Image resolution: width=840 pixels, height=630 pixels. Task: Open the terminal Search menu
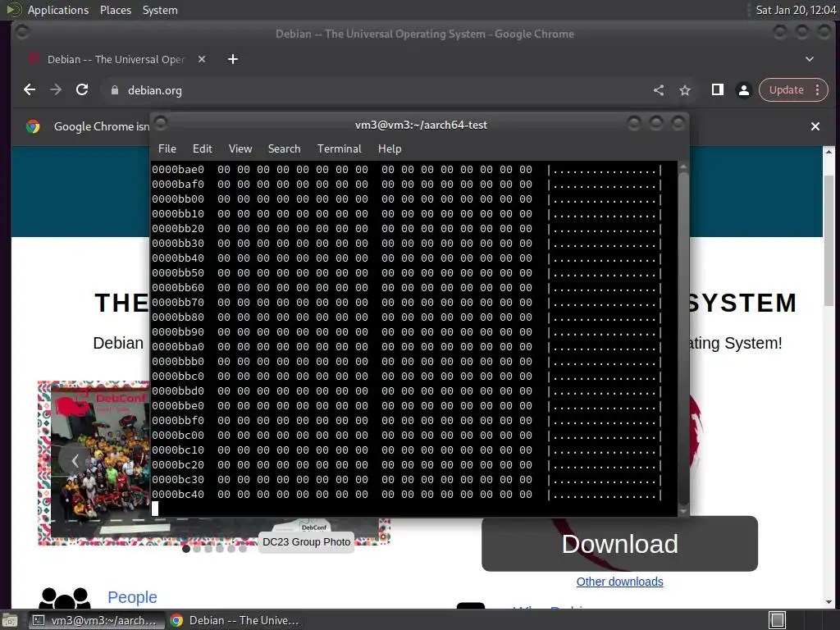[284, 149]
